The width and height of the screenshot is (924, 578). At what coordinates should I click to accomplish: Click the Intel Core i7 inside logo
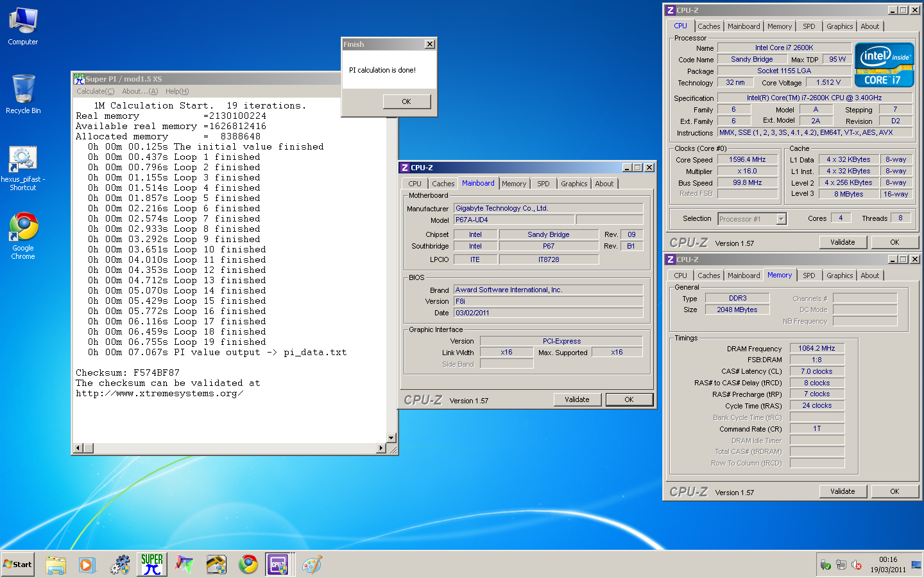click(884, 65)
